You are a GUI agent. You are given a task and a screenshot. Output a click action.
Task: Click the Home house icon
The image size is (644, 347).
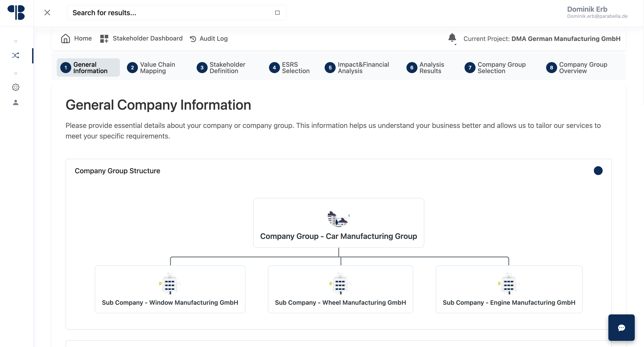pos(66,39)
